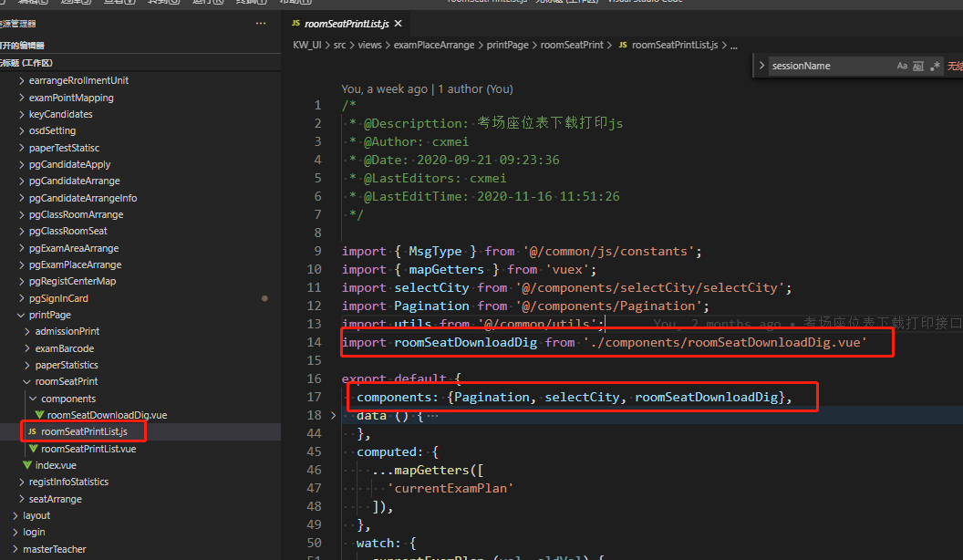Open roomSeatDownloadDig.vue file

click(107, 415)
